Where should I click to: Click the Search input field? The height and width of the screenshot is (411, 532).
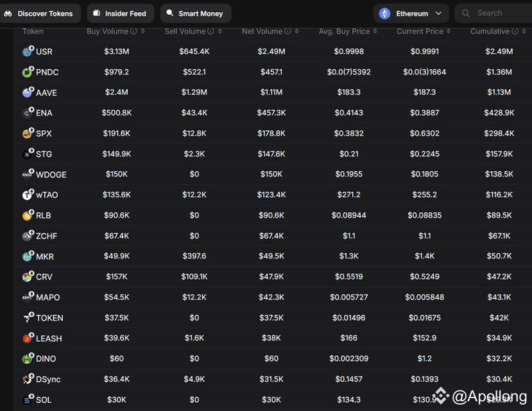click(493, 13)
